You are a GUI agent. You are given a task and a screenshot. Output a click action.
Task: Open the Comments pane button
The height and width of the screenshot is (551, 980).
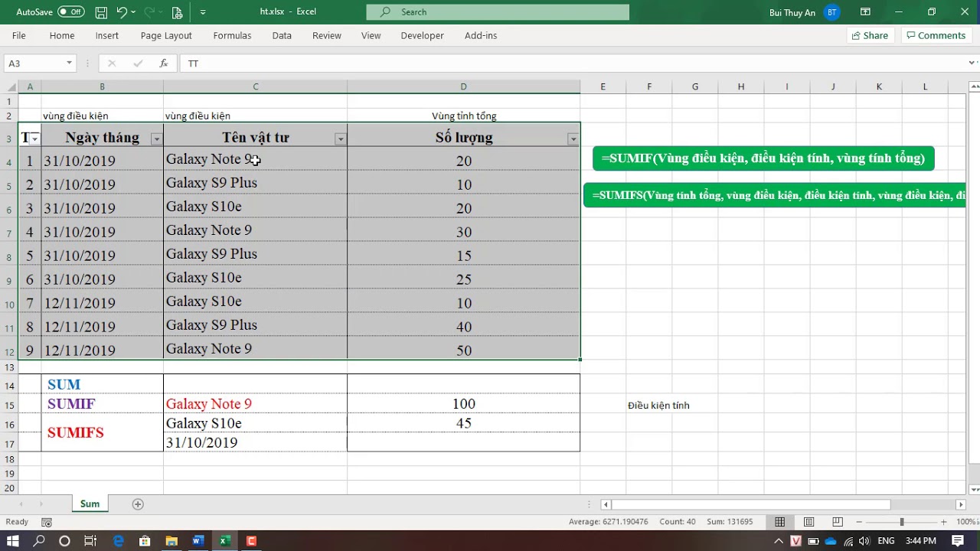935,35
